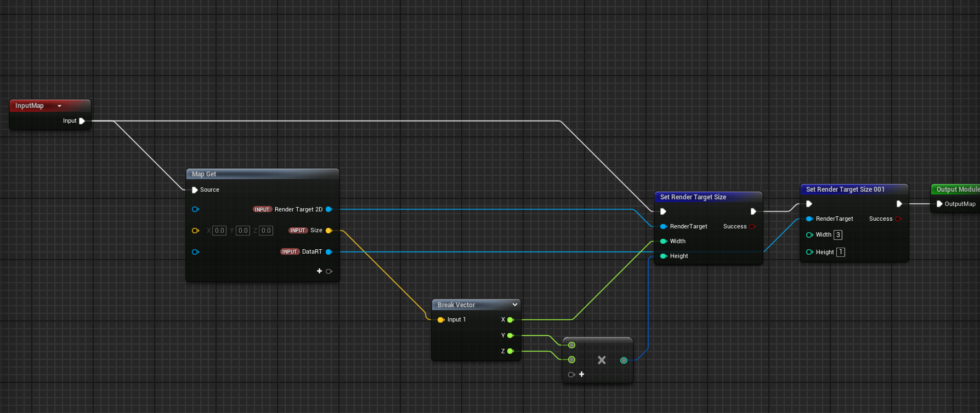Click the Width field on Set Render Target Size 001
Screen dimensions: 980x413
click(x=837, y=235)
